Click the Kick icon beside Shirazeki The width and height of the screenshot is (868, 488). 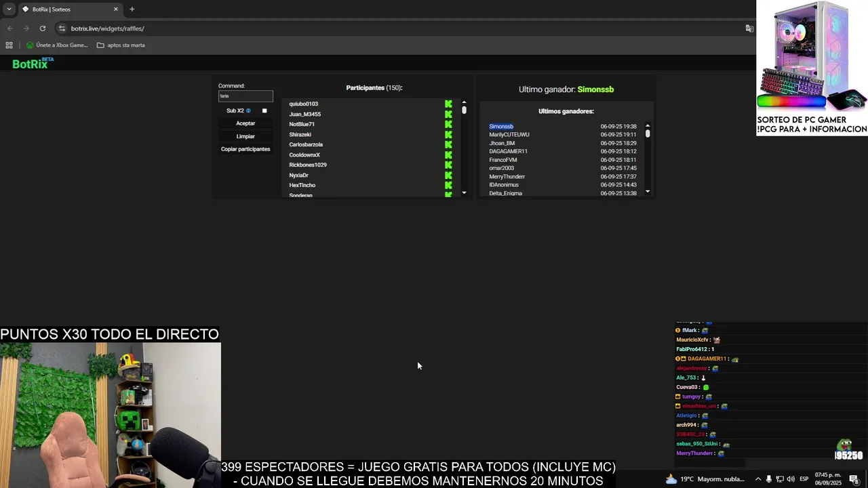click(x=448, y=134)
